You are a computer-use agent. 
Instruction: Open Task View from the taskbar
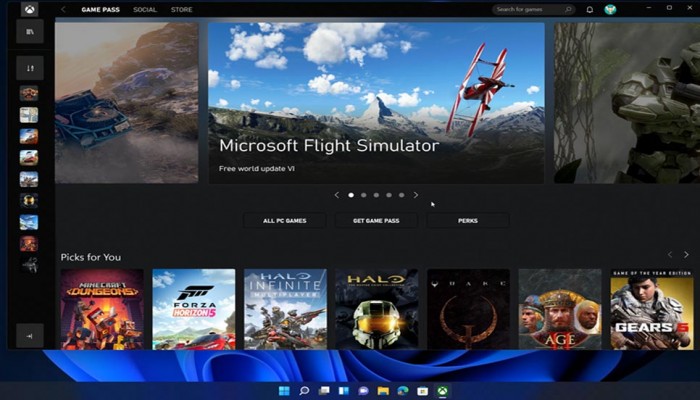(x=324, y=391)
